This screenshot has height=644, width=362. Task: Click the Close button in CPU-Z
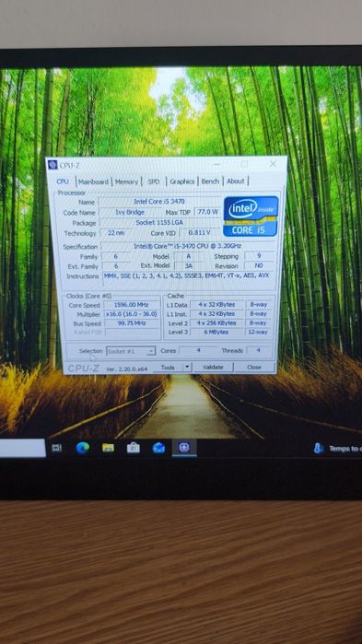[254, 368]
